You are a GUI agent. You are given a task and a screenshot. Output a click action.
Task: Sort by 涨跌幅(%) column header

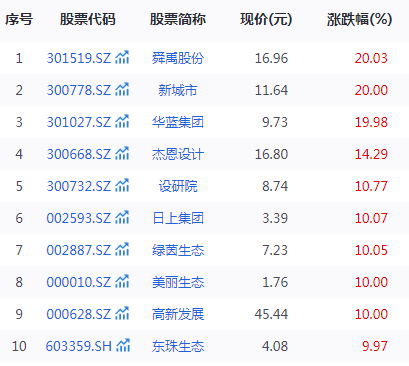click(359, 19)
